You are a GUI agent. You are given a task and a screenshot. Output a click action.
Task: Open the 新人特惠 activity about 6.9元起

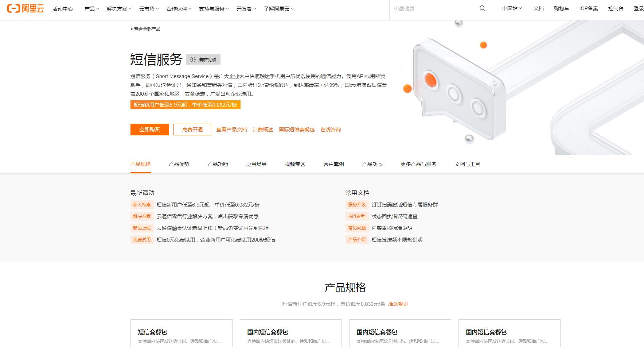[x=208, y=205]
